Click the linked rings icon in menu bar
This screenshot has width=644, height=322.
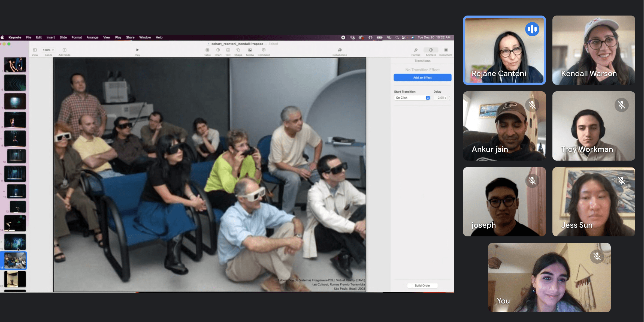389,37
